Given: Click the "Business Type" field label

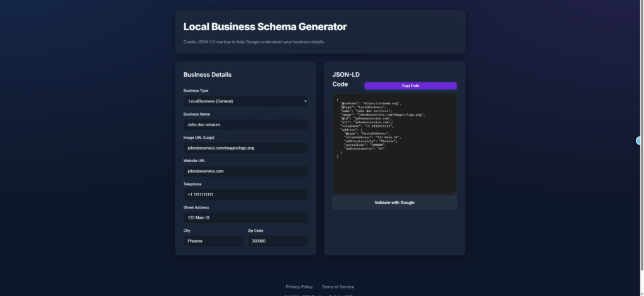Looking at the screenshot, I should click(x=196, y=90).
